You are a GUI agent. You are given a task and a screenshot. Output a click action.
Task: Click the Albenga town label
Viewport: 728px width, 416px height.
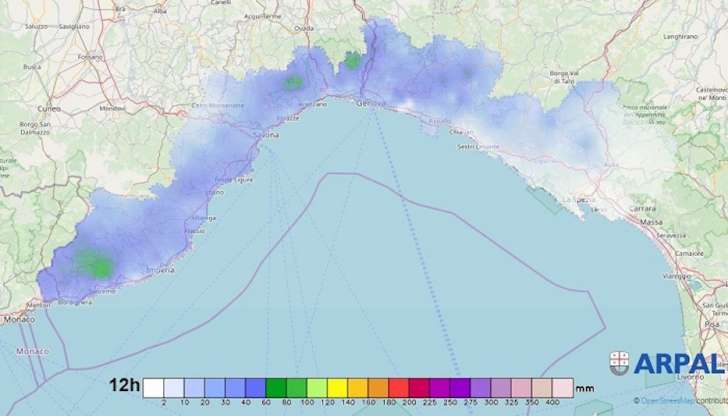coord(203,218)
